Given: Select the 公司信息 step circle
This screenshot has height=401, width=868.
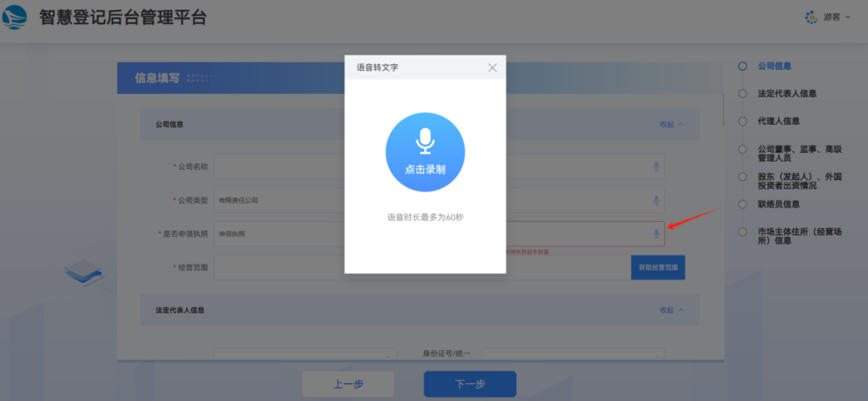Looking at the screenshot, I should pyautogui.click(x=743, y=66).
